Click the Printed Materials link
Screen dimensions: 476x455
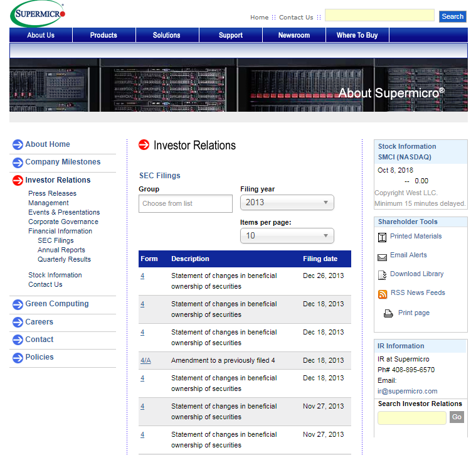click(x=416, y=237)
